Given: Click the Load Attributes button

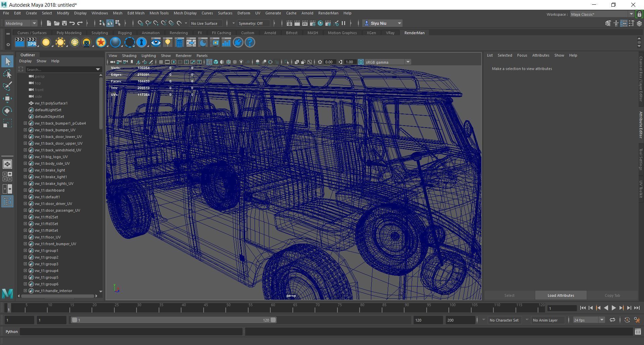Looking at the screenshot, I should click(x=561, y=295).
